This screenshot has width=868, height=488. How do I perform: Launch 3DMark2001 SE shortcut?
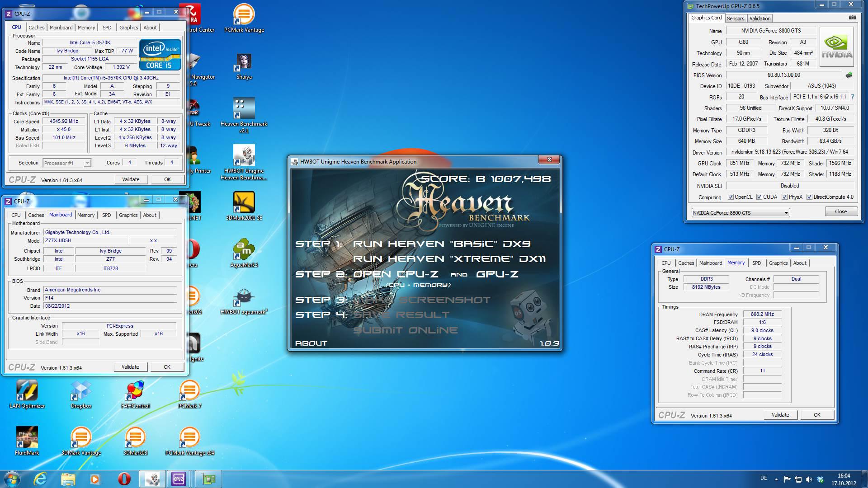tap(244, 206)
